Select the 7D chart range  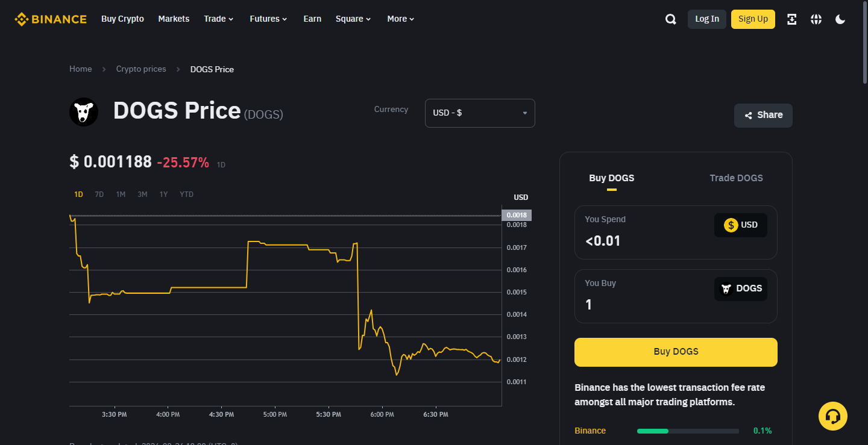(99, 194)
